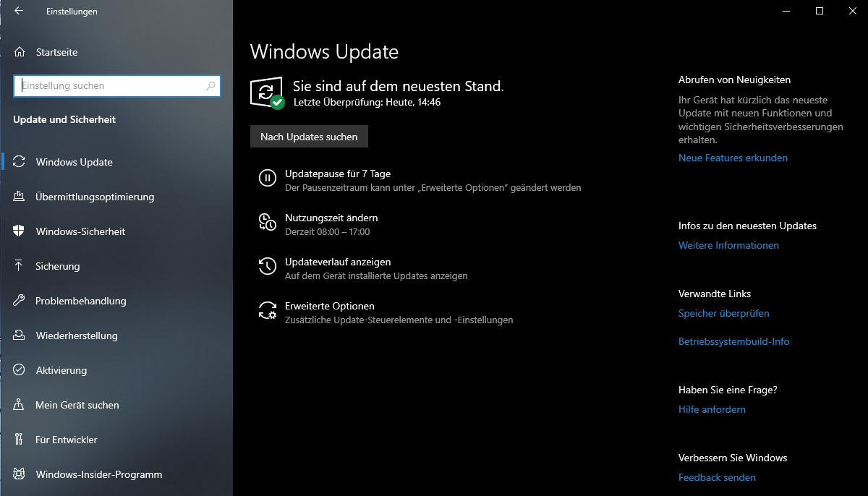Click the Nach Updates suchen button
Screen dimensions: 868x496
pos(309,137)
